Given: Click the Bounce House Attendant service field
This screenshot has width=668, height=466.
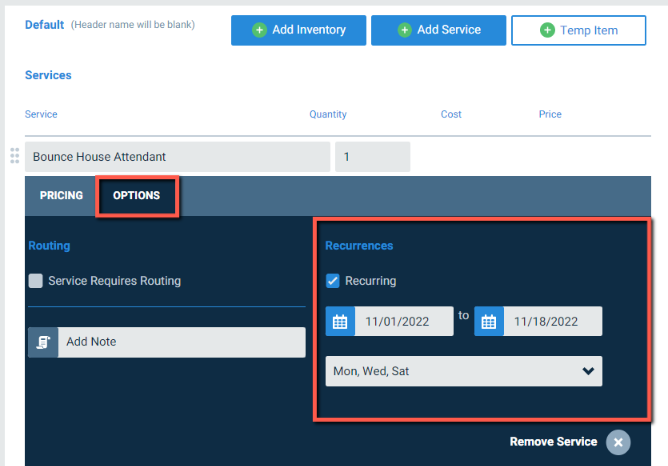Looking at the screenshot, I should (177, 157).
